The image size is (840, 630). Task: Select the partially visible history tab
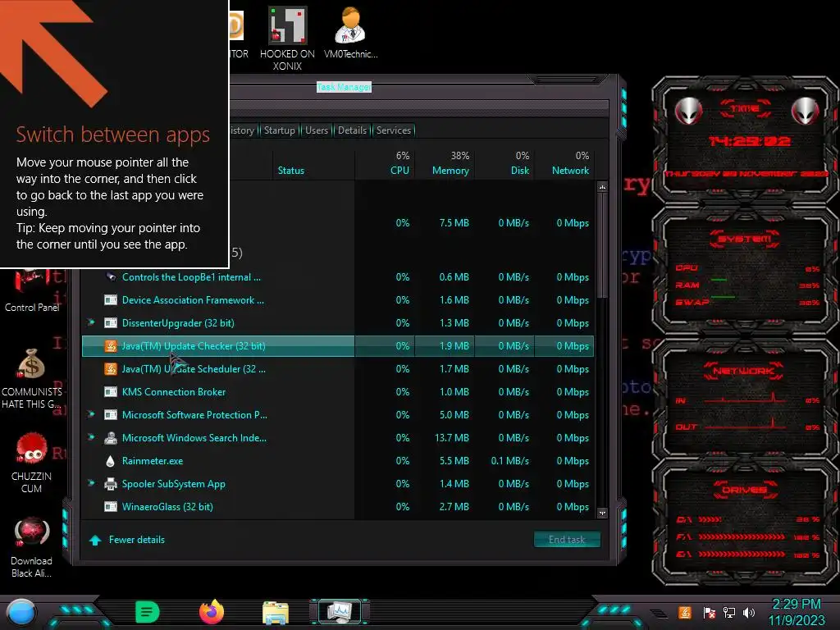click(243, 130)
